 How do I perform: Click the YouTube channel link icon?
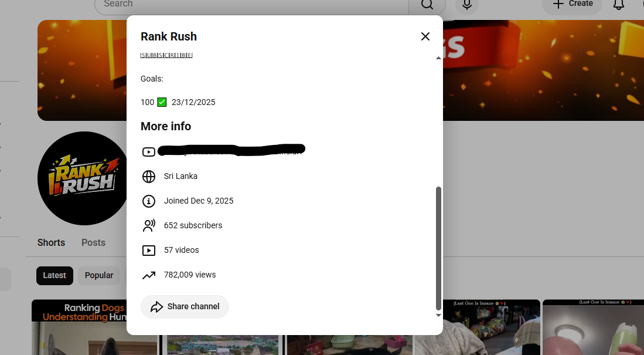point(149,152)
